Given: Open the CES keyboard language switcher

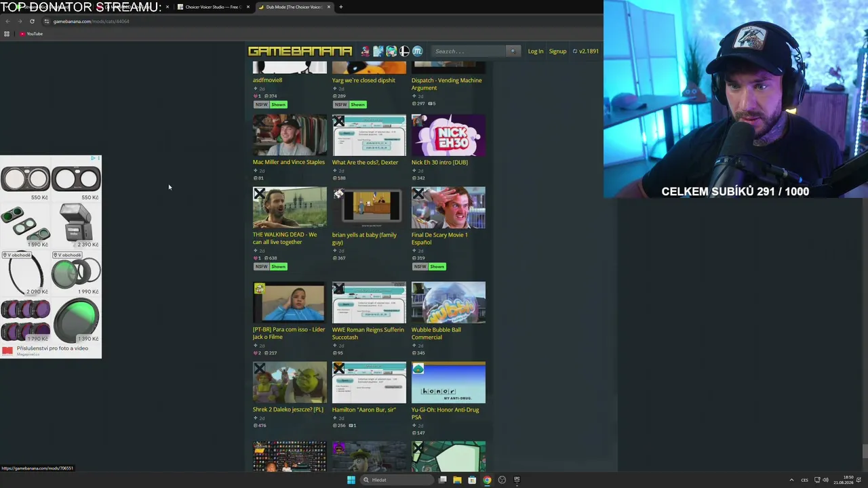Looking at the screenshot, I should click(x=805, y=480).
